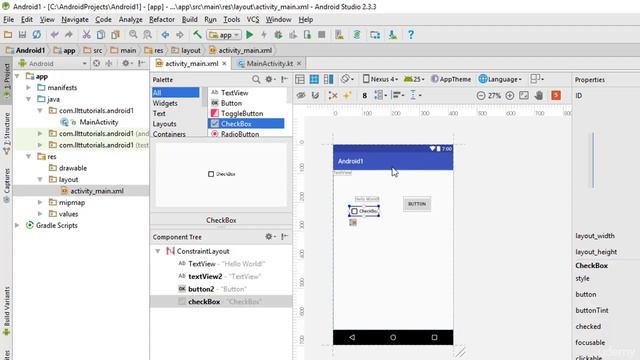Click the Forward navigation arrow

point(180,35)
